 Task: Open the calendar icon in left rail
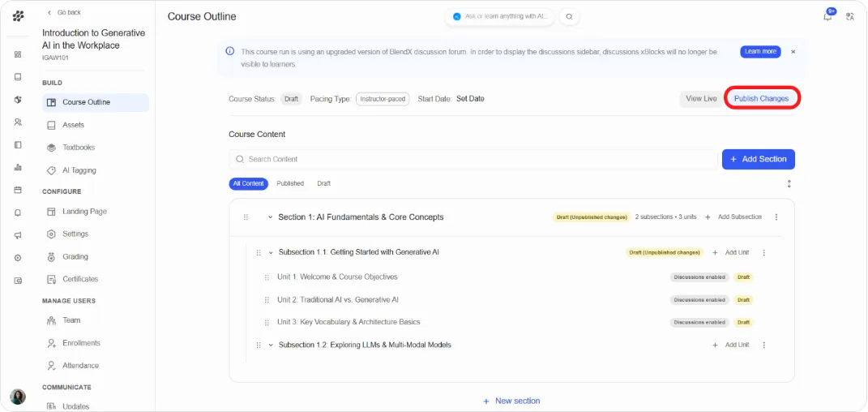pos(18,190)
